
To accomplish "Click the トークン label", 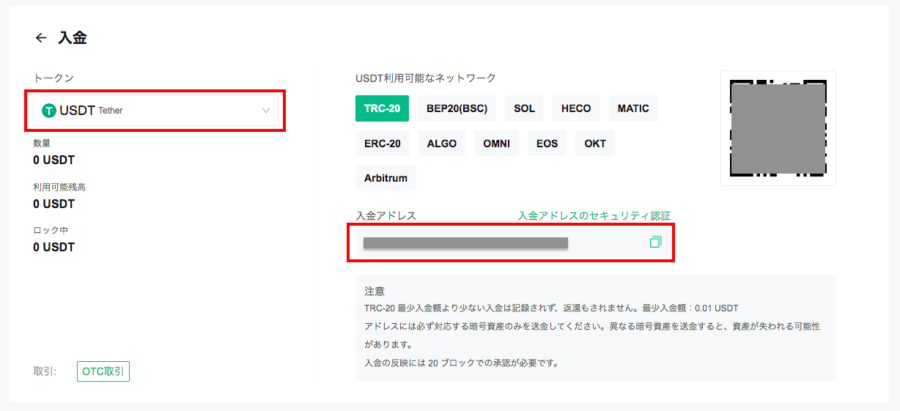I will [x=54, y=77].
